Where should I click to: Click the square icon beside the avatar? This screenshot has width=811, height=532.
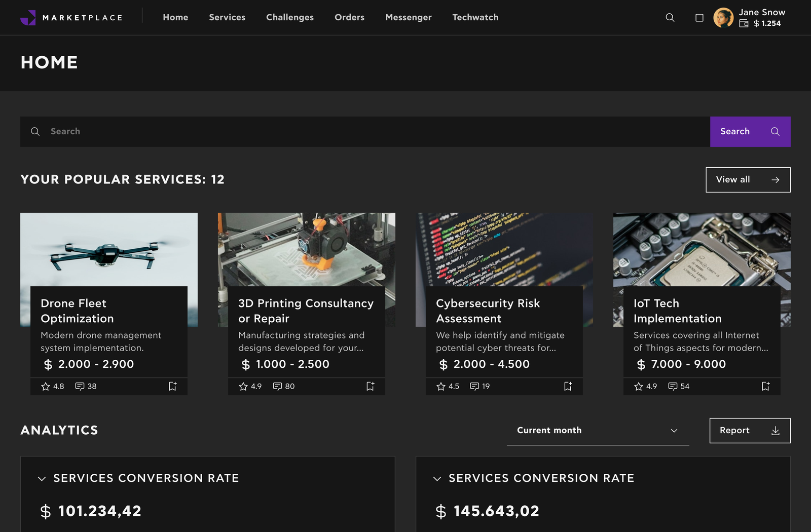pos(699,18)
